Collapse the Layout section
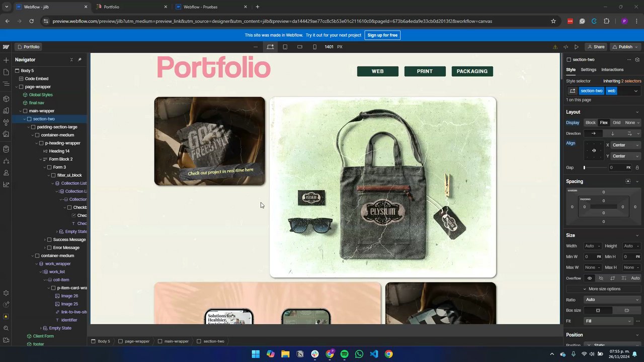This screenshot has height=362, width=644. point(637,112)
